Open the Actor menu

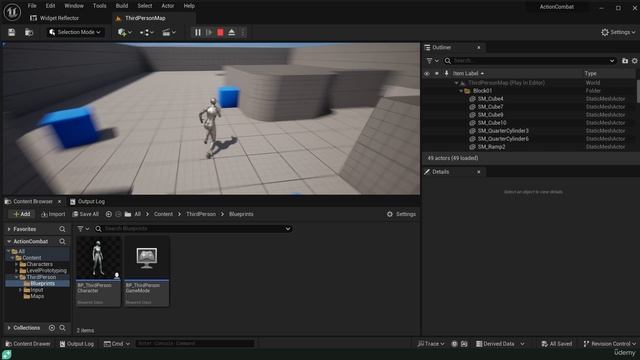167,6
